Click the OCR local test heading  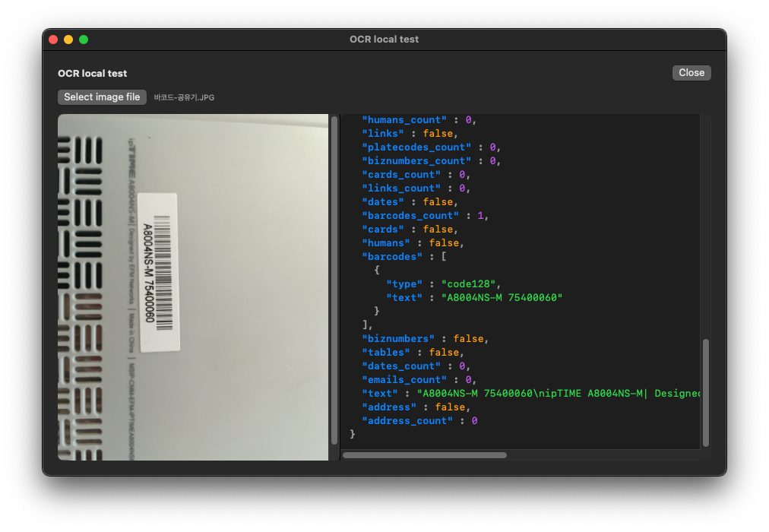pos(92,74)
